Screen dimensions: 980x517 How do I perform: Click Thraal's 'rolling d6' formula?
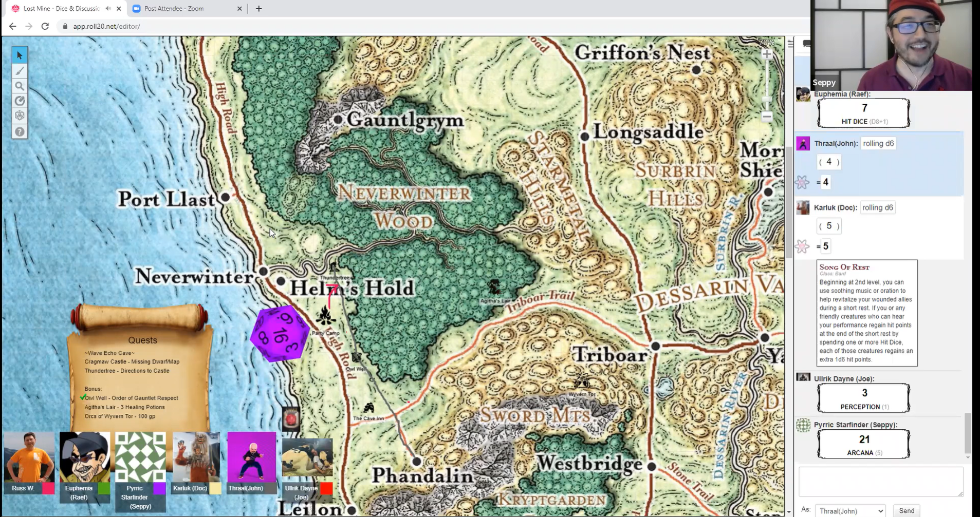point(878,144)
